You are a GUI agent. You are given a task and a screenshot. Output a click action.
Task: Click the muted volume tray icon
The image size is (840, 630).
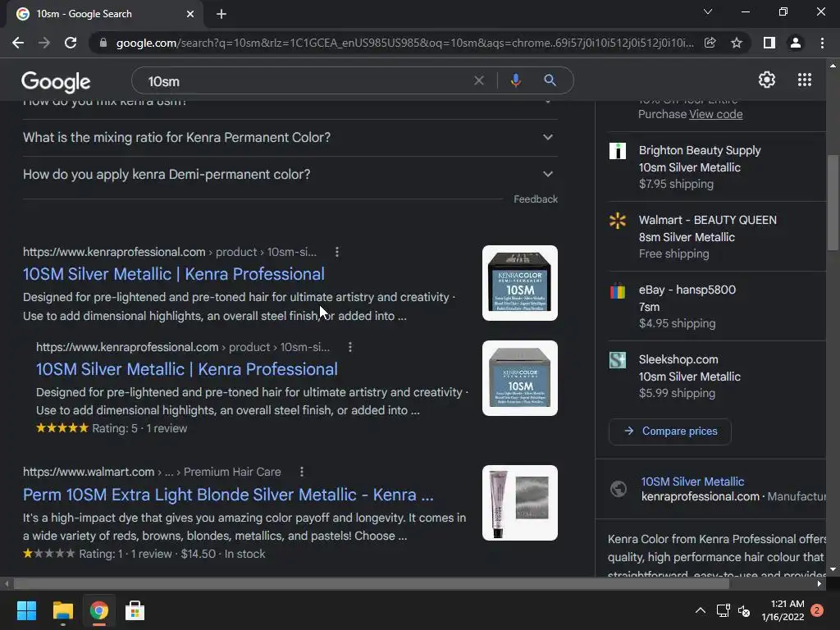744,610
